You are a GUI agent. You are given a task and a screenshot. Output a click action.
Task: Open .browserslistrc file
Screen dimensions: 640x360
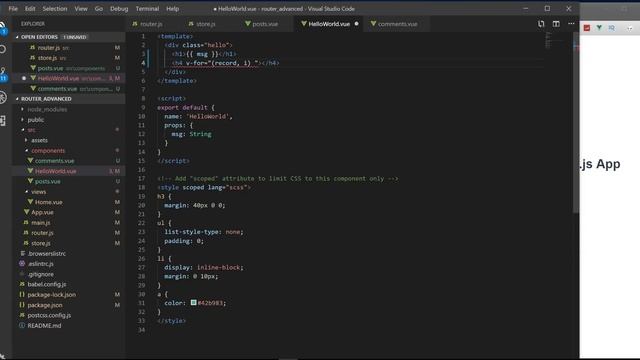[69, 253]
